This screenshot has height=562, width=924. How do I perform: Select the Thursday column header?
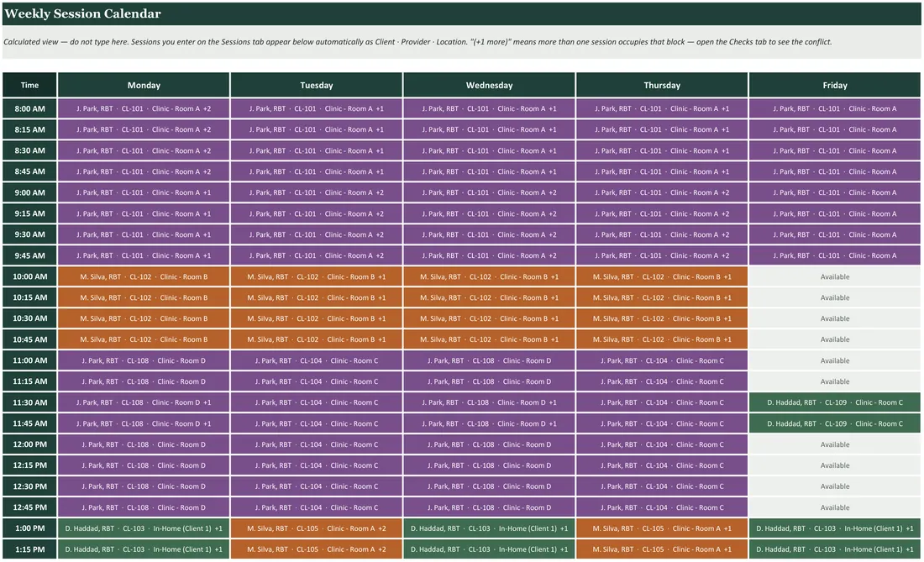coord(662,85)
